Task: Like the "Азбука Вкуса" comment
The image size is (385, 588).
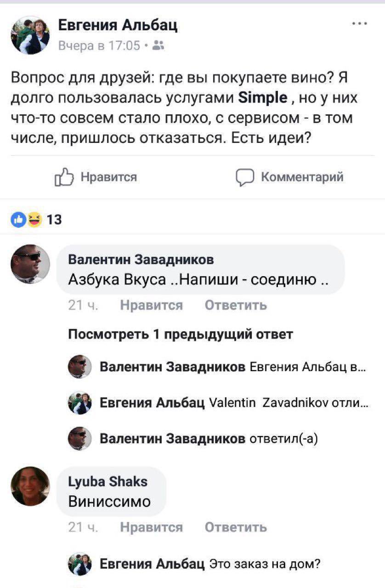Action: (151, 305)
